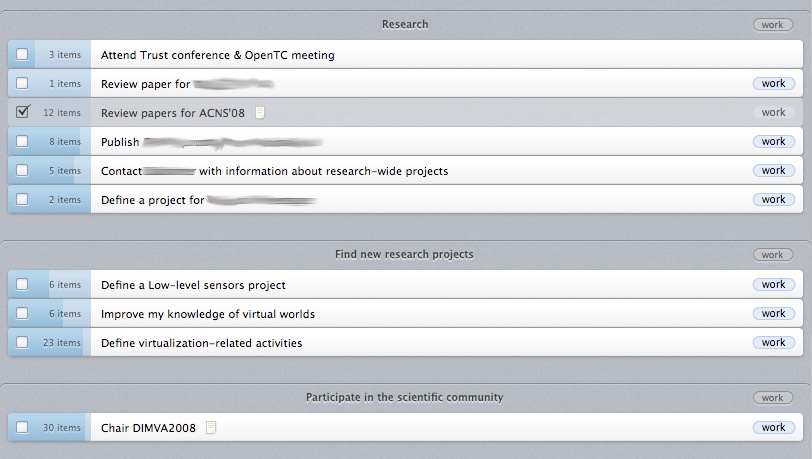Uncheck the Review papers for ACNS'08 checkbox
812x459 pixels.
(x=22, y=113)
